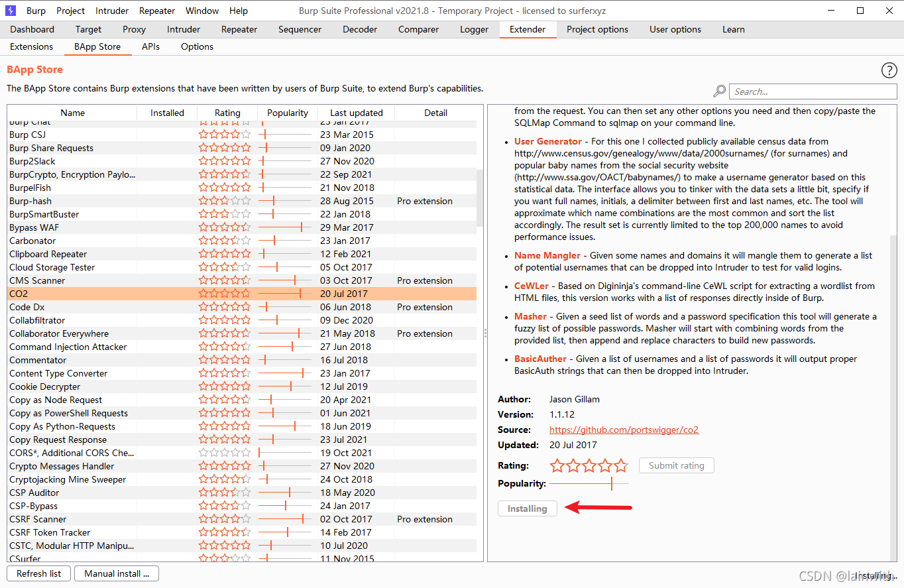Click the star rating in the CO2 row

pyautogui.click(x=225, y=294)
